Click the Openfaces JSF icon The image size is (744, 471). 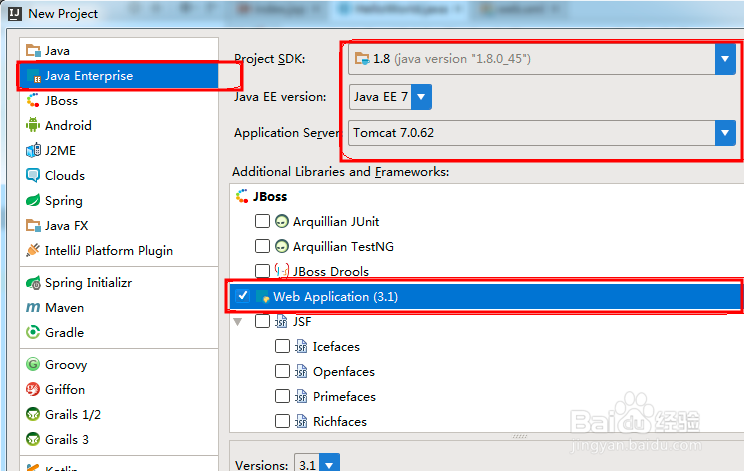point(301,371)
